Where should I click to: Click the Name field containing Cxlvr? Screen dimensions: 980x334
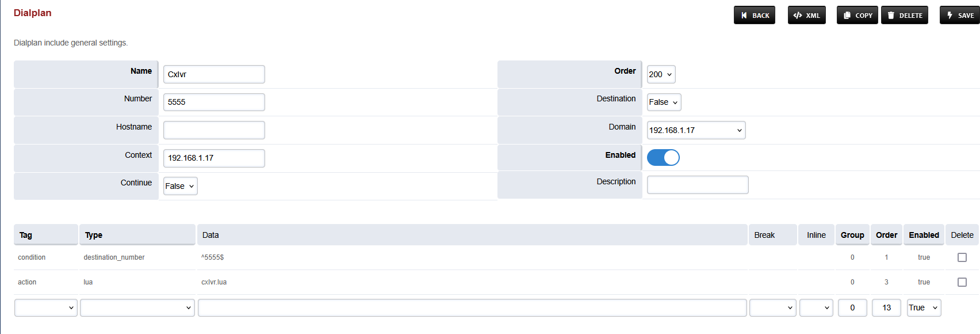pos(214,74)
